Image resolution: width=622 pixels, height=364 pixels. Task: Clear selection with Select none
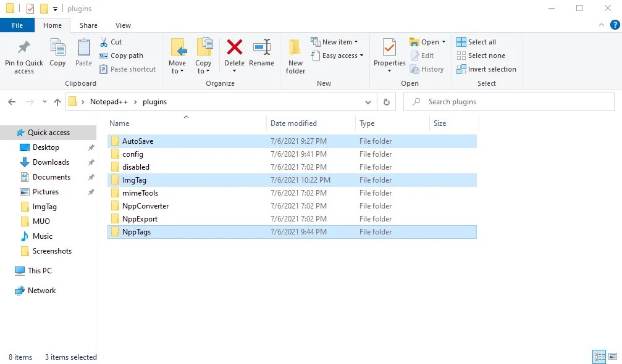tap(481, 55)
